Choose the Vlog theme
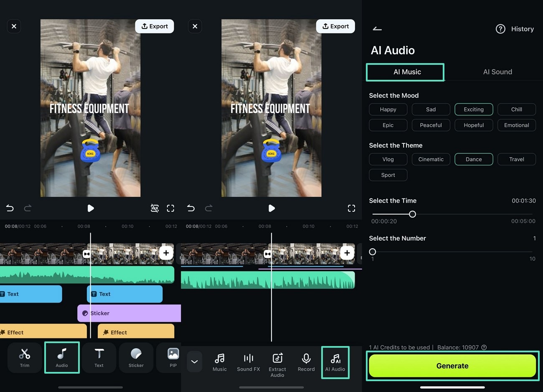543x392 pixels. [x=388, y=159]
